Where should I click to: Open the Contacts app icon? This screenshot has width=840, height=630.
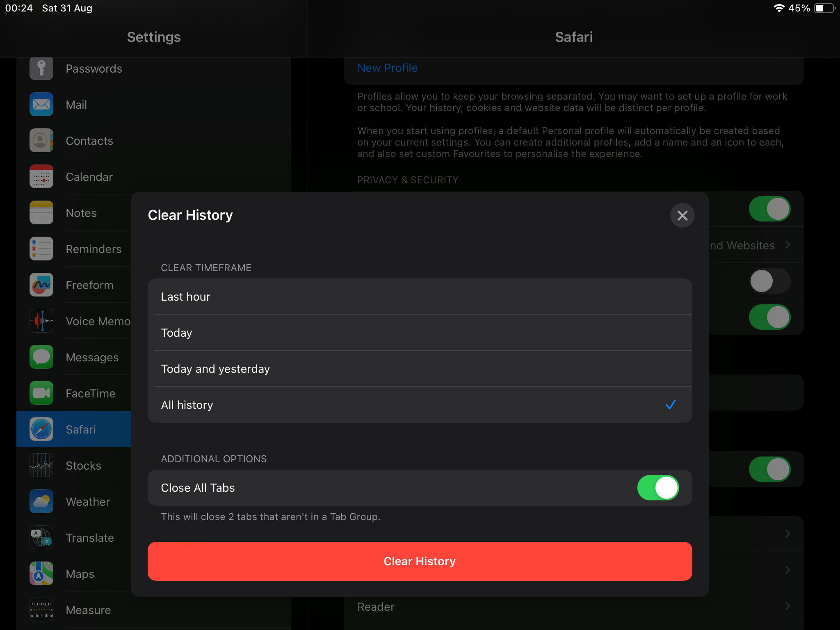[x=41, y=140]
